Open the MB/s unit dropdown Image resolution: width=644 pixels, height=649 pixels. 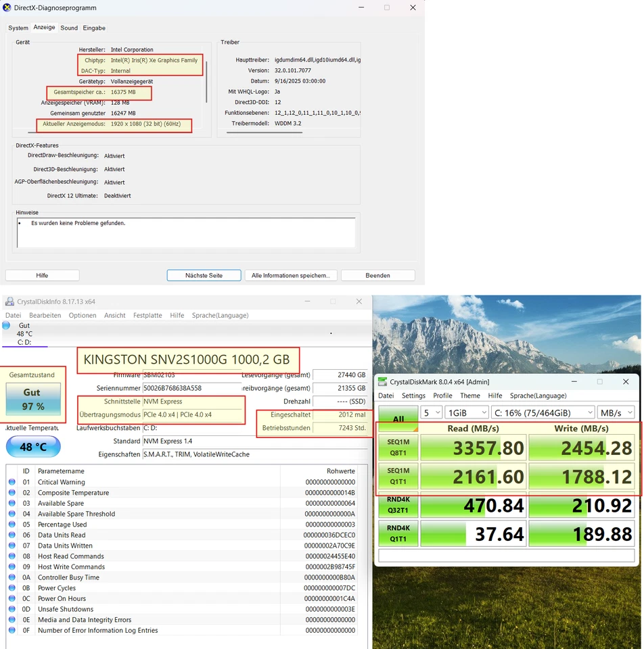(x=616, y=412)
